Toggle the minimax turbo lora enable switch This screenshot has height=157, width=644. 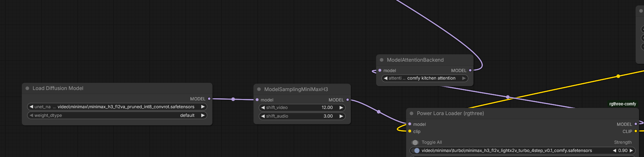coord(416,151)
